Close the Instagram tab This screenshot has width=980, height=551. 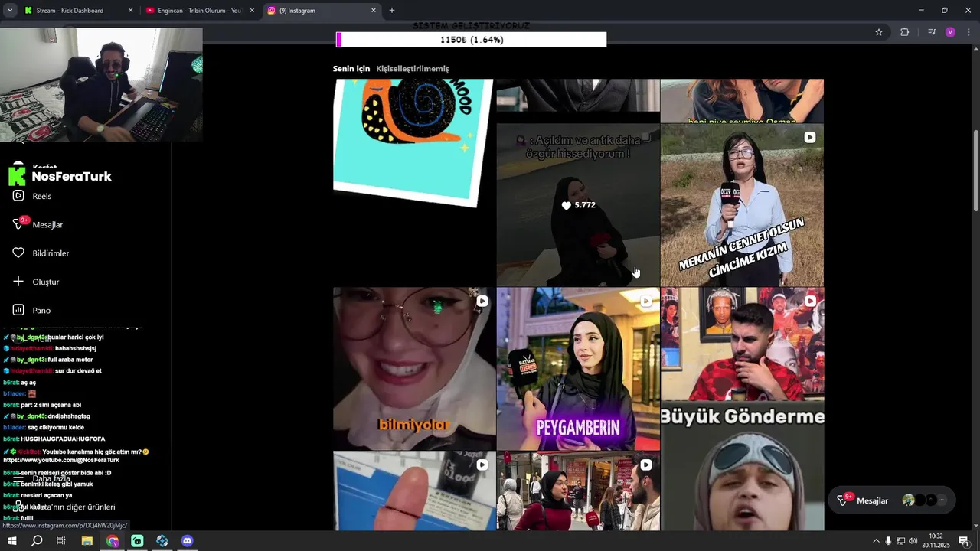[374, 11]
